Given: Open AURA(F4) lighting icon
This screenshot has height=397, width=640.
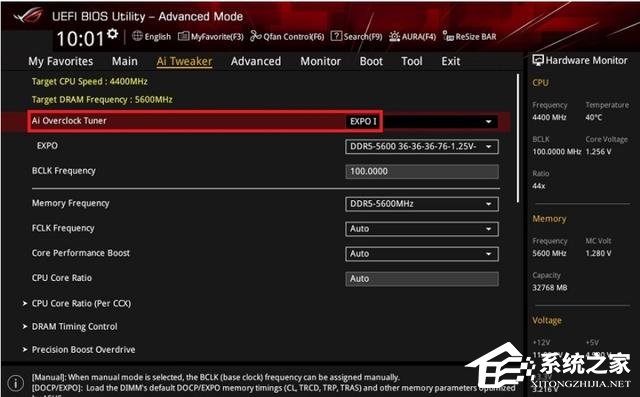Looking at the screenshot, I should pos(394,36).
